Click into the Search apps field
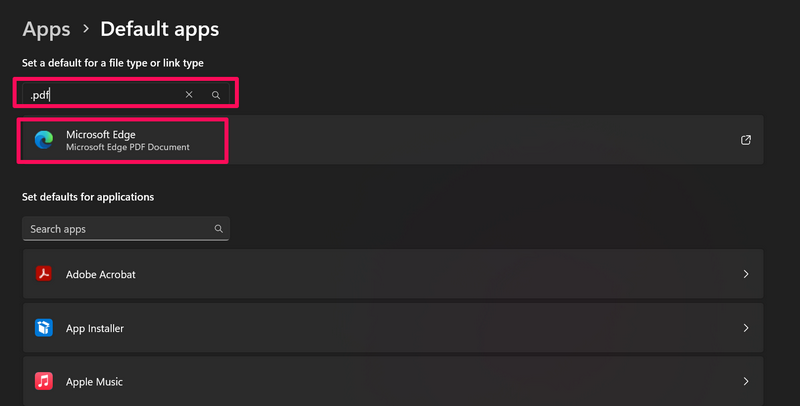The height and width of the screenshot is (406, 800). (x=115, y=229)
